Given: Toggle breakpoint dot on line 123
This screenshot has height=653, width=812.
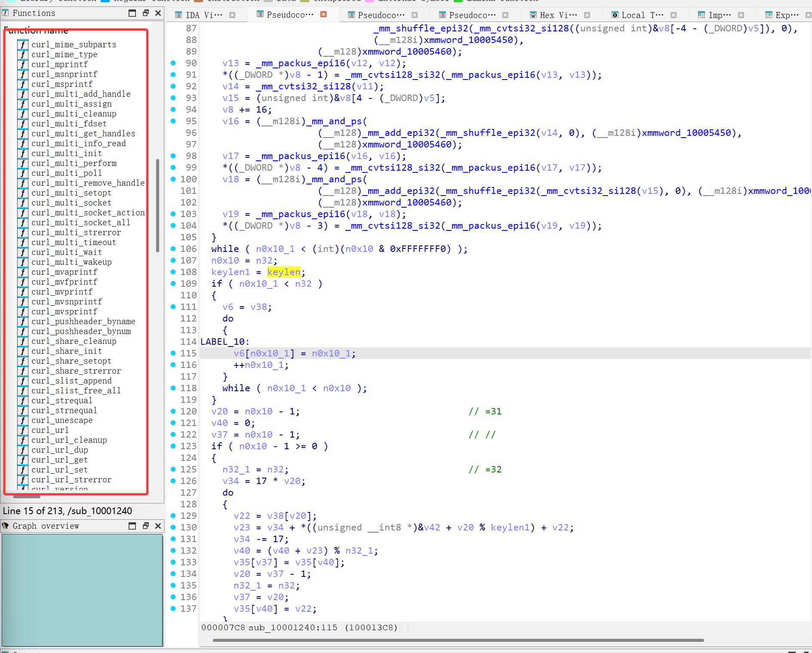Looking at the screenshot, I should tap(173, 446).
